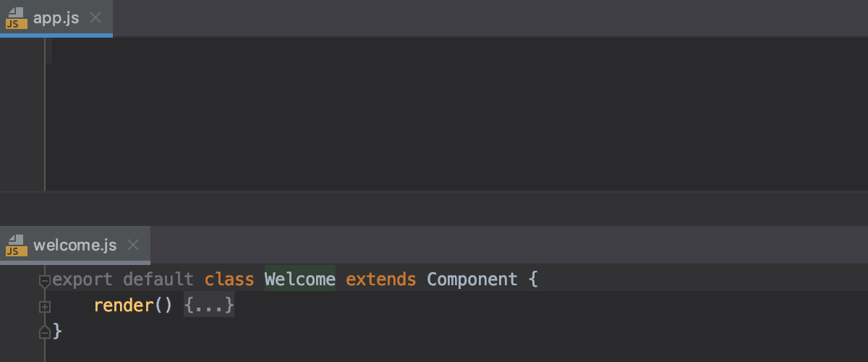Click the splitter bar between the two editors
Screen dimensions: 868x362
click(434, 209)
